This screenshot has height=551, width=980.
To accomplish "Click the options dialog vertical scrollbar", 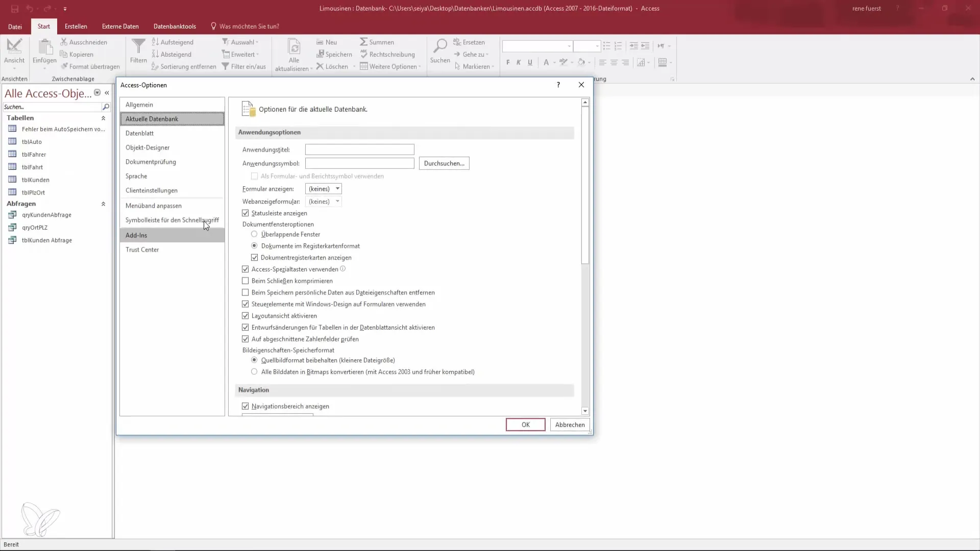I will click(585, 257).
